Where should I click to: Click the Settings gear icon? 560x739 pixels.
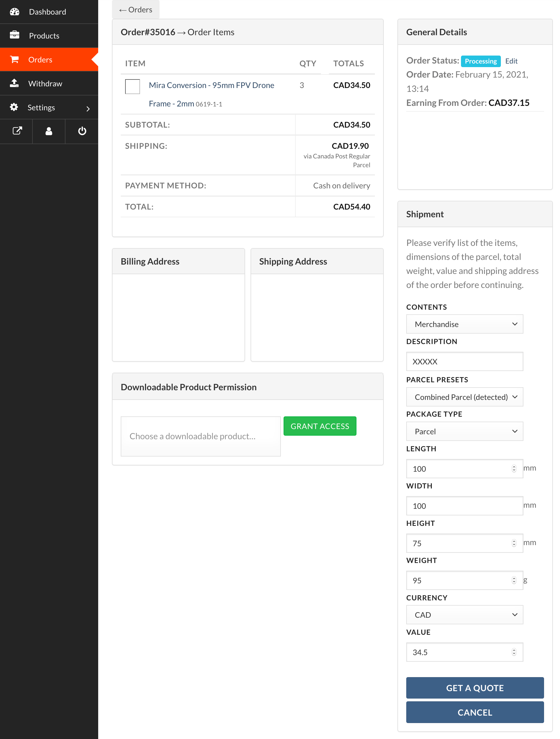[14, 107]
